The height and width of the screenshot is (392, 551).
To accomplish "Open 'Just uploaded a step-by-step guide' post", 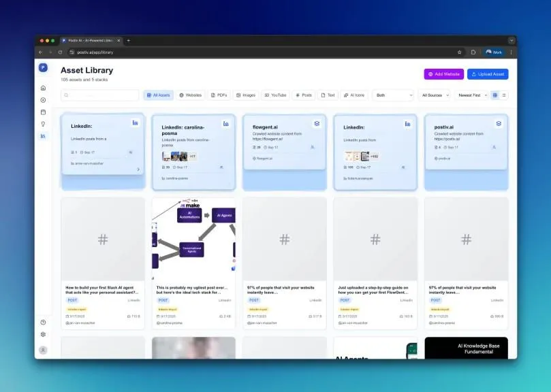I will pyautogui.click(x=373, y=290).
